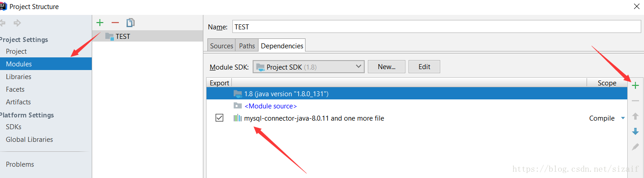
Task: Open Compile scope dropdown for mysql-connector
Action: tap(623, 118)
